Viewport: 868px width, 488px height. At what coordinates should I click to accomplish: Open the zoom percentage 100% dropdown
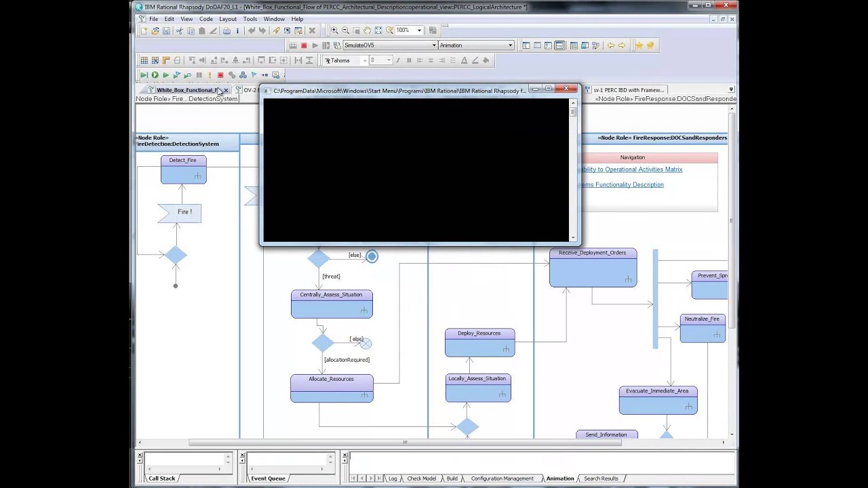point(419,30)
